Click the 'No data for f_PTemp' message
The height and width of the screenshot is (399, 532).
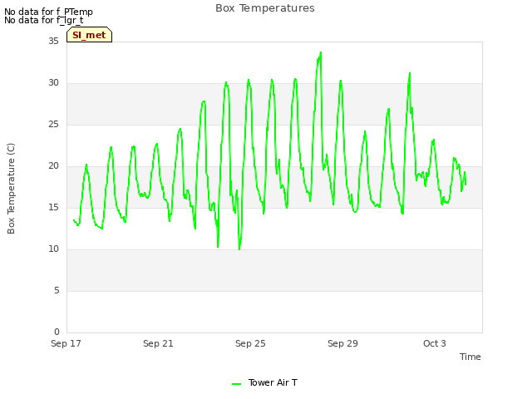pyautogui.click(x=48, y=12)
